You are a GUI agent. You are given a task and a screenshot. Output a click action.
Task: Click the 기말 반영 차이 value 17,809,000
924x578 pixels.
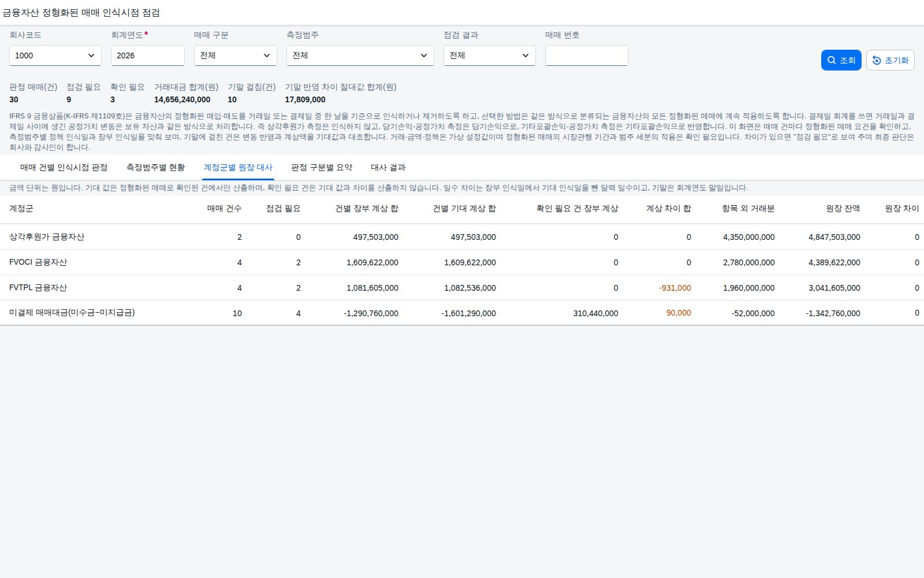pyautogui.click(x=305, y=99)
